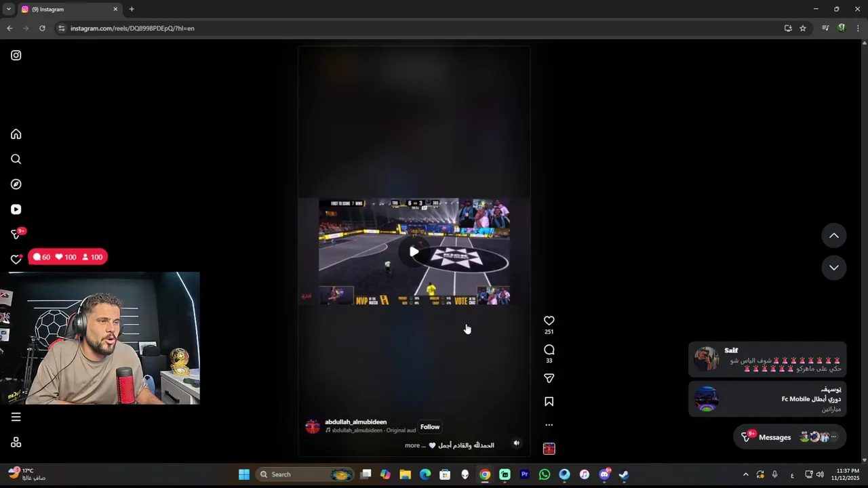Open reel comments bubble icon

[x=549, y=350]
